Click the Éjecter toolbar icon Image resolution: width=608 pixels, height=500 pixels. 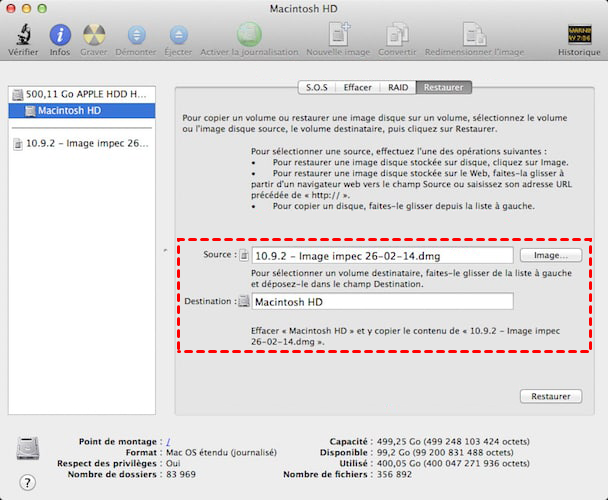pos(178,35)
